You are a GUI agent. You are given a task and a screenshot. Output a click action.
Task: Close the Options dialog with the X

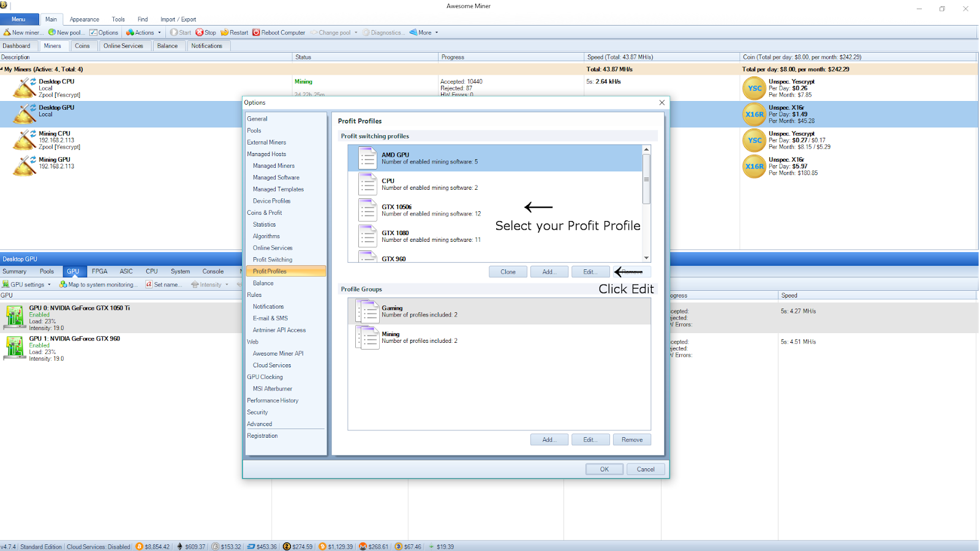tap(662, 103)
